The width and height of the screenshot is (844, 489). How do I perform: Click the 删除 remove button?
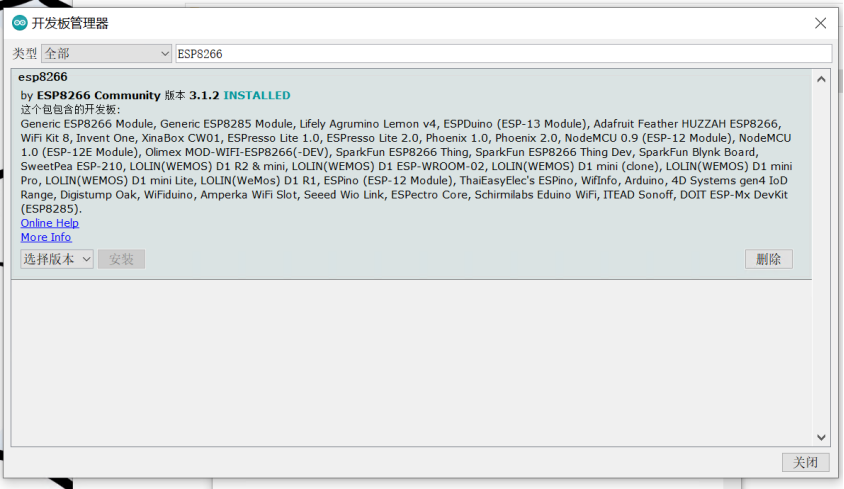769,259
